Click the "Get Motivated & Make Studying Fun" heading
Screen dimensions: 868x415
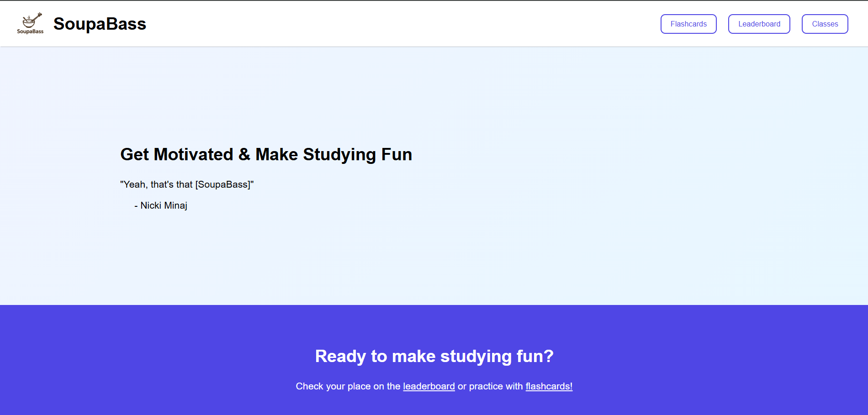[266, 154]
